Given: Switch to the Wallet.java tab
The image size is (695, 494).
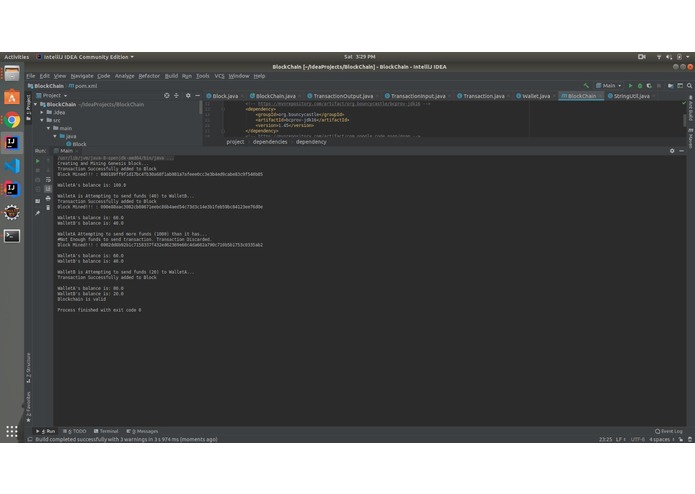Looking at the screenshot, I should (x=536, y=96).
